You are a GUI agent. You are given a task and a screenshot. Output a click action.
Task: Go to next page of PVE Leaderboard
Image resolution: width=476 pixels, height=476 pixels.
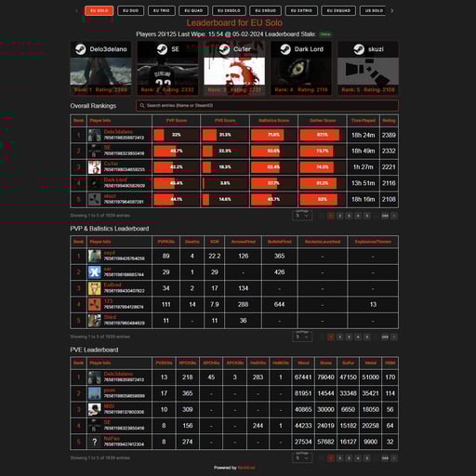pos(394,458)
